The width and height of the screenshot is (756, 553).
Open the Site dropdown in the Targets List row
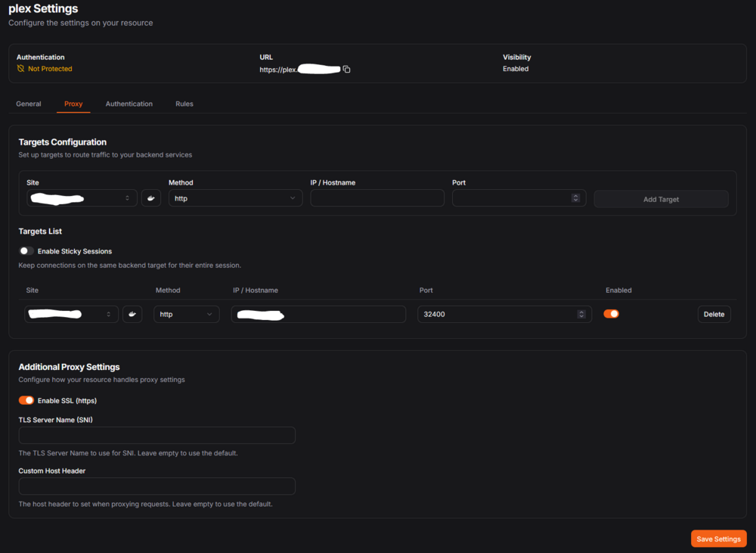click(x=71, y=314)
